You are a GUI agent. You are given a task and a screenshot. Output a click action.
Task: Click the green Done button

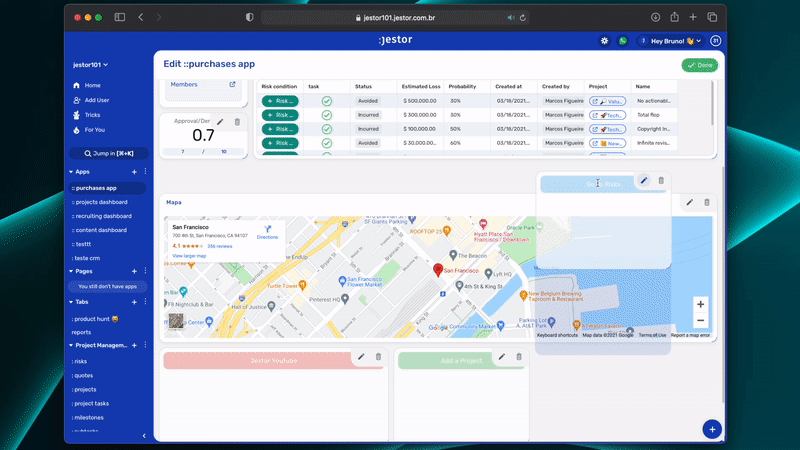699,65
